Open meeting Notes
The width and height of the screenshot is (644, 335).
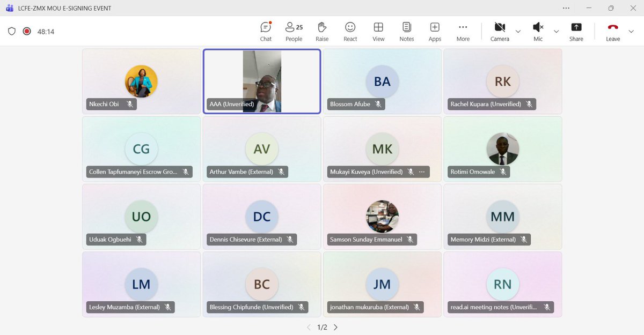[407, 32]
